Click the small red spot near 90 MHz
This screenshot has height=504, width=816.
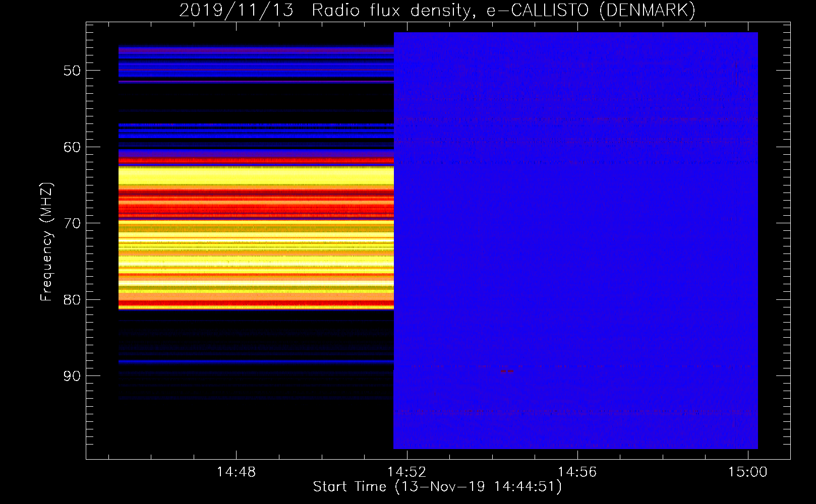click(x=507, y=371)
